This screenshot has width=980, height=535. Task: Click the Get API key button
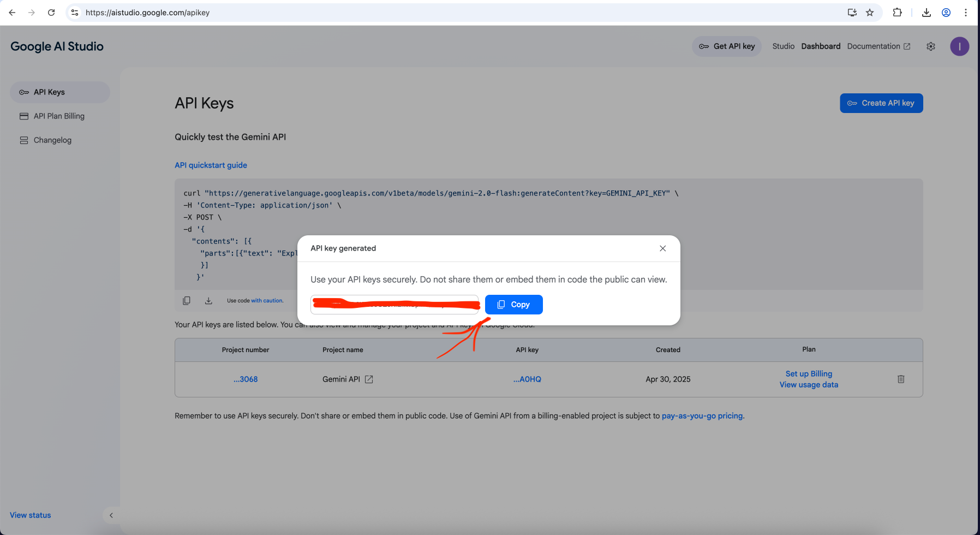[727, 46]
